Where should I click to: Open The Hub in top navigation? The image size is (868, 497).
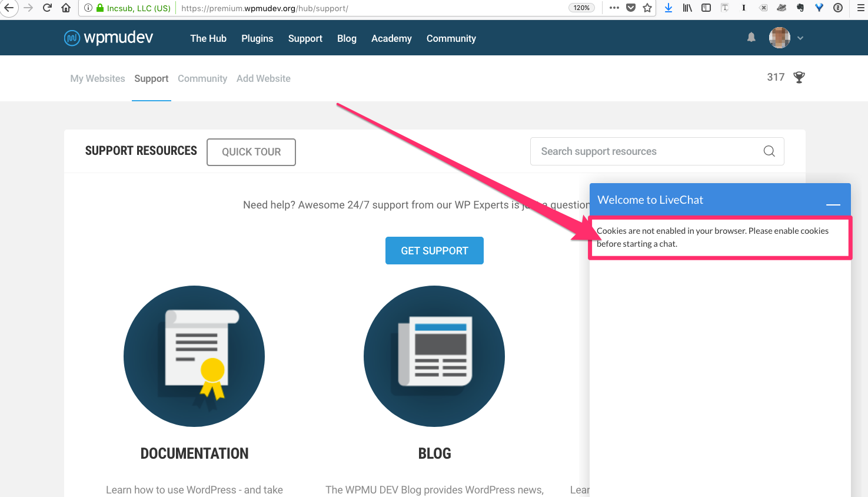tap(208, 38)
